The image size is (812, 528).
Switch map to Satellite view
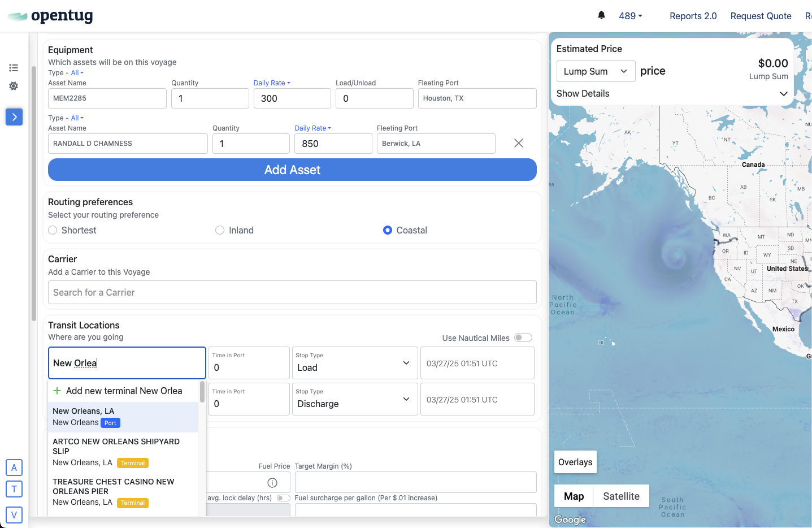click(621, 496)
